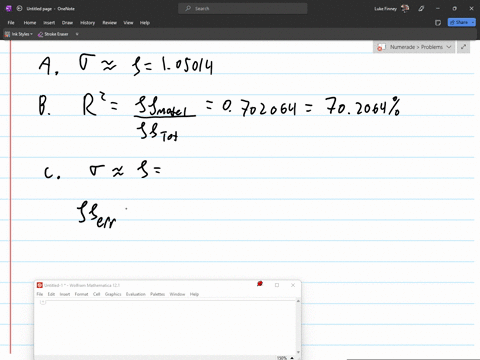Open Mathematica's Cell menu
480x360 pixels.
(97, 294)
